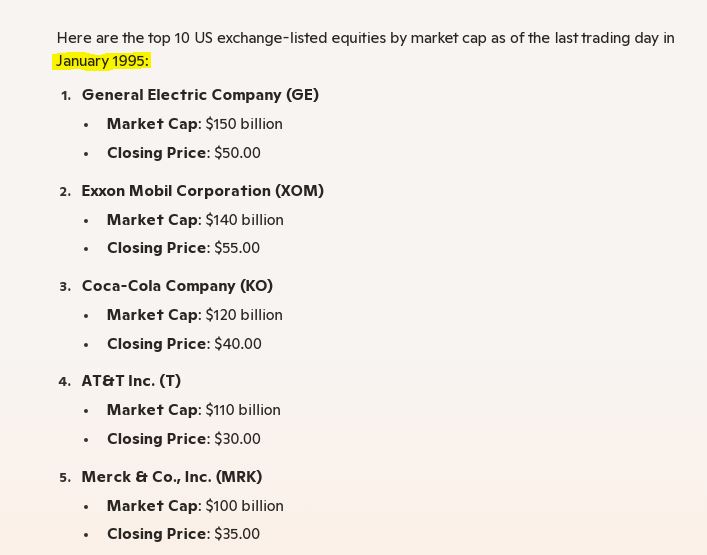This screenshot has width=707, height=555.
Task: Click the Coca-Cola Closing Price $40.00 line
Action: coord(184,344)
